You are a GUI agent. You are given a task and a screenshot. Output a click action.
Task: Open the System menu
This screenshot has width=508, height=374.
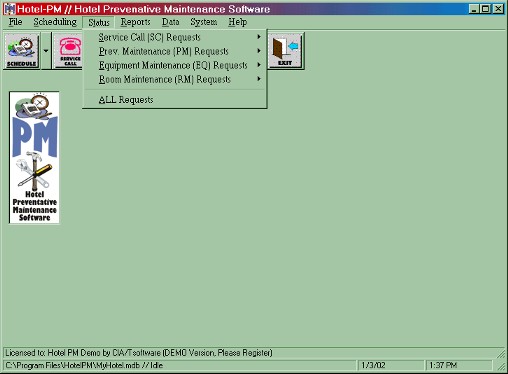point(204,22)
